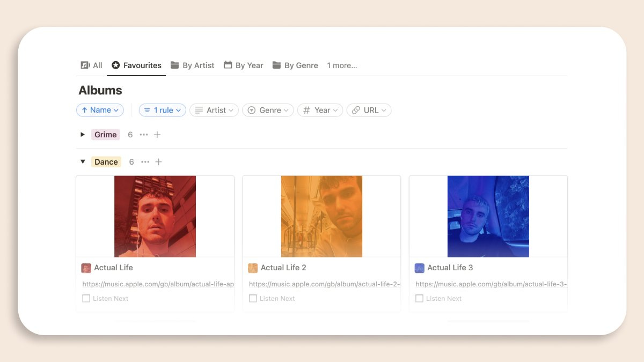Check Listen Next for Actual Life 3

coord(419,299)
